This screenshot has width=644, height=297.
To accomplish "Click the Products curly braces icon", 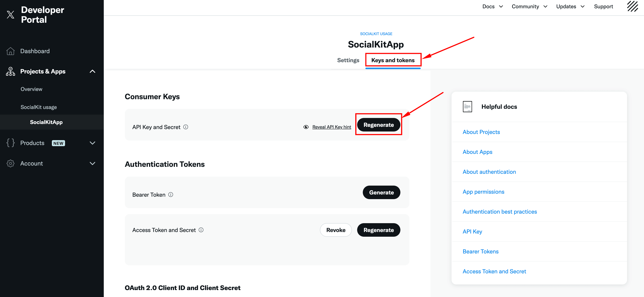I will coord(11,143).
